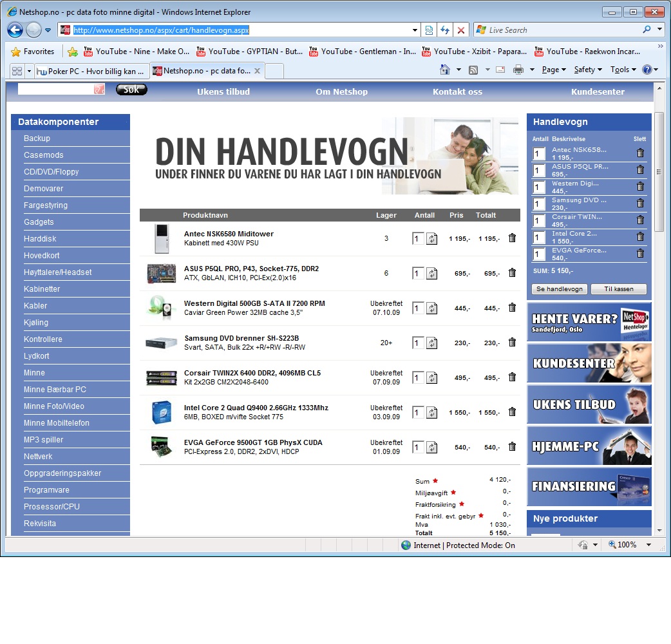The image size is (671, 644).
Task: Open Tools menu dropdown
Action: [x=623, y=70]
